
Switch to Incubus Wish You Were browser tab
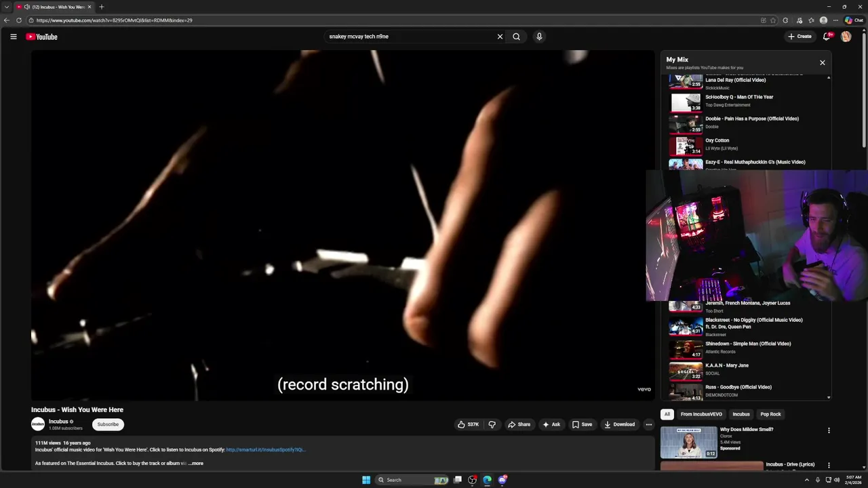coord(53,7)
